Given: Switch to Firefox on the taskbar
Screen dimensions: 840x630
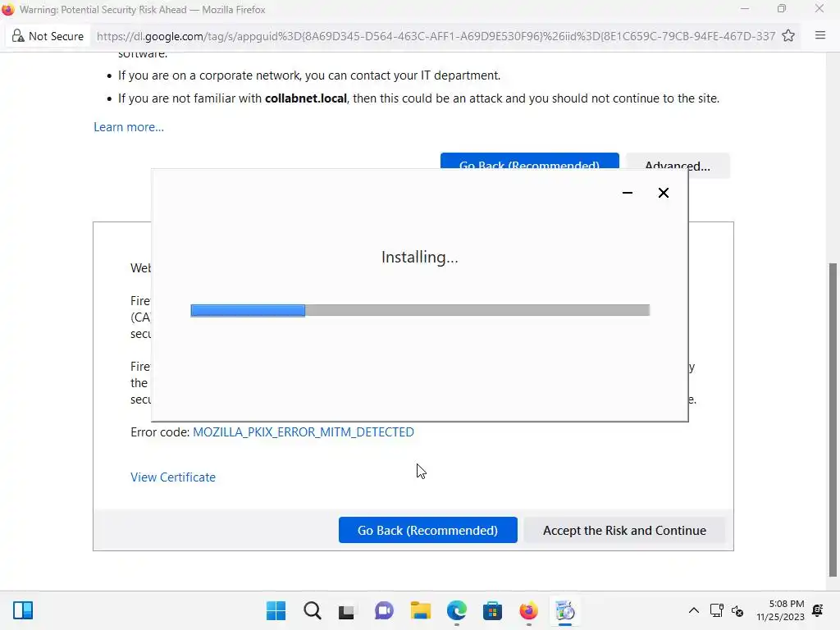Looking at the screenshot, I should pos(529,610).
